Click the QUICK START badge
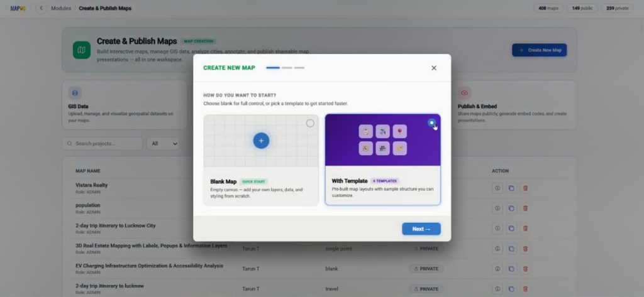The height and width of the screenshot is (297, 644). click(254, 181)
